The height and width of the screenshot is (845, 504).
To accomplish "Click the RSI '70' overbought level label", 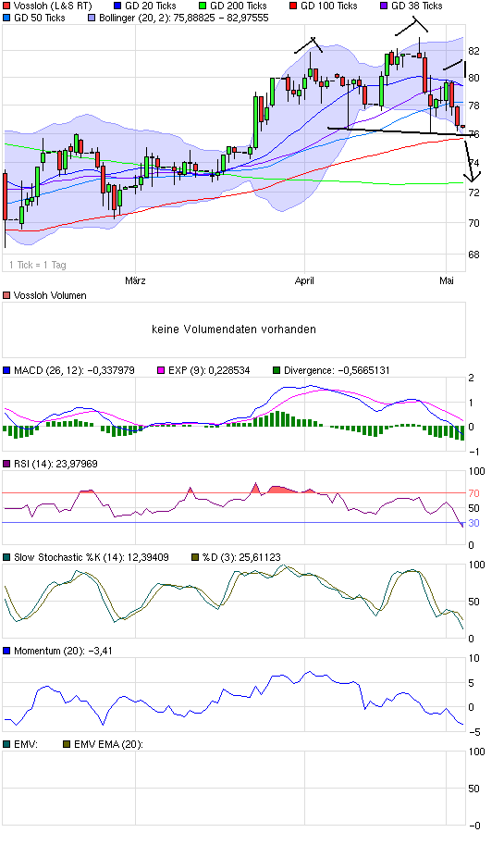I will [x=473, y=493].
